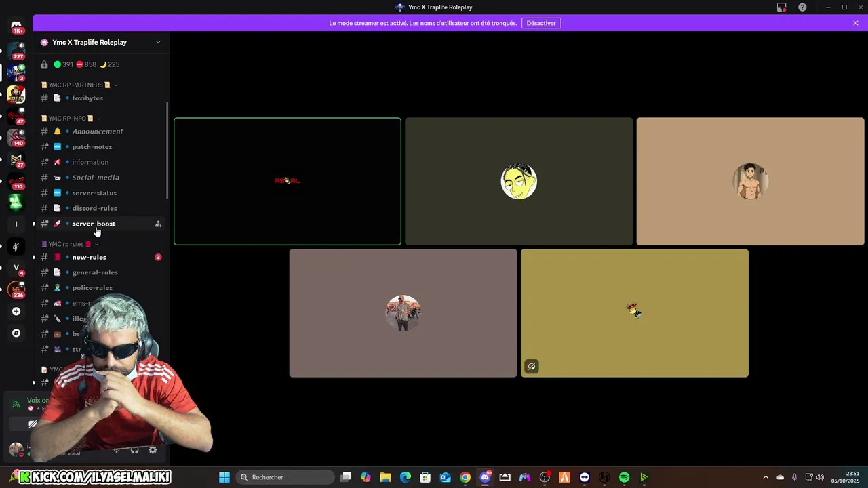Collapse the YMC rp rules category

click(70, 244)
